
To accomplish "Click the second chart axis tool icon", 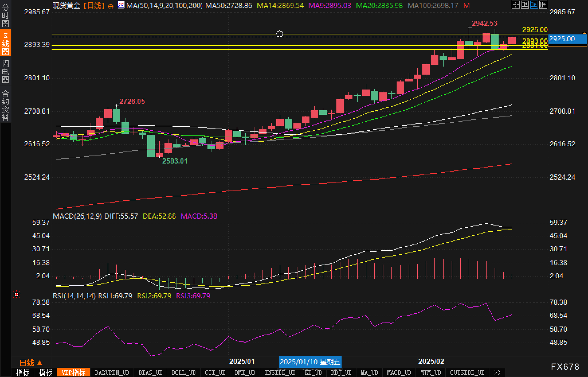I will pos(525,5).
